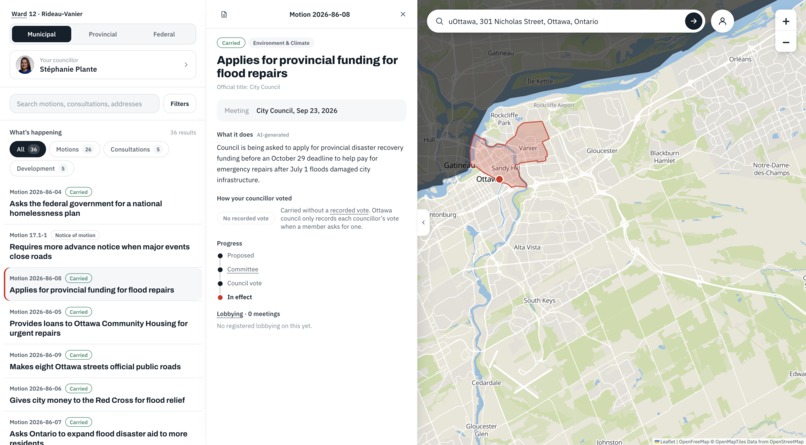Image resolution: width=806 pixels, height=445 pixels.
Task: Switch to the Federal tab
Action: click(164, 34)
